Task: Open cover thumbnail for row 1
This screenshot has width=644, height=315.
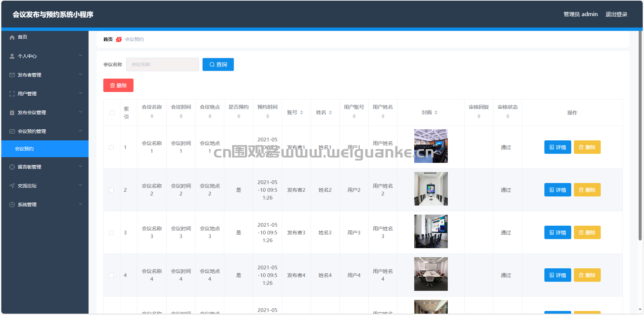Action: (x=431, y=146)
